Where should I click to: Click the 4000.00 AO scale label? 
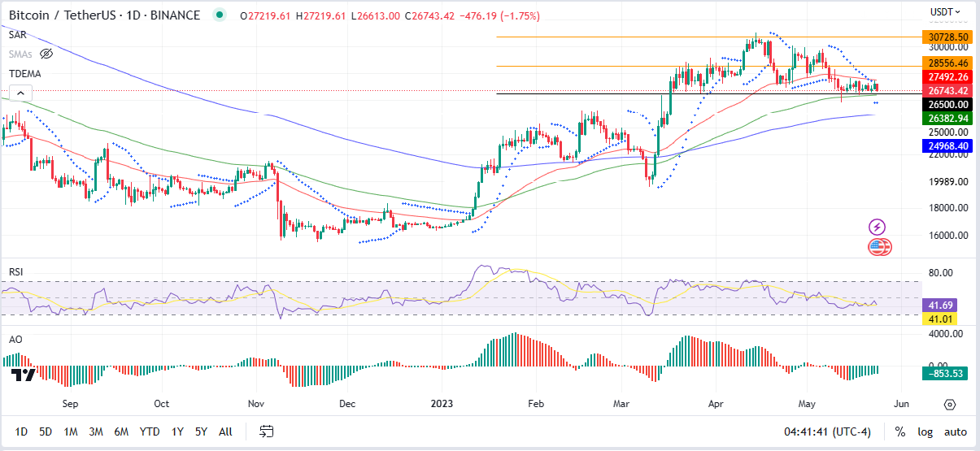947,334
